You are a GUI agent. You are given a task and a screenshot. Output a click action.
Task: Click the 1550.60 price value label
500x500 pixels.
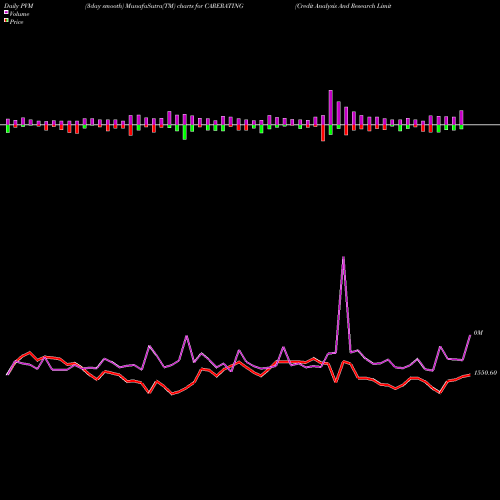click(x=485, y=373)
